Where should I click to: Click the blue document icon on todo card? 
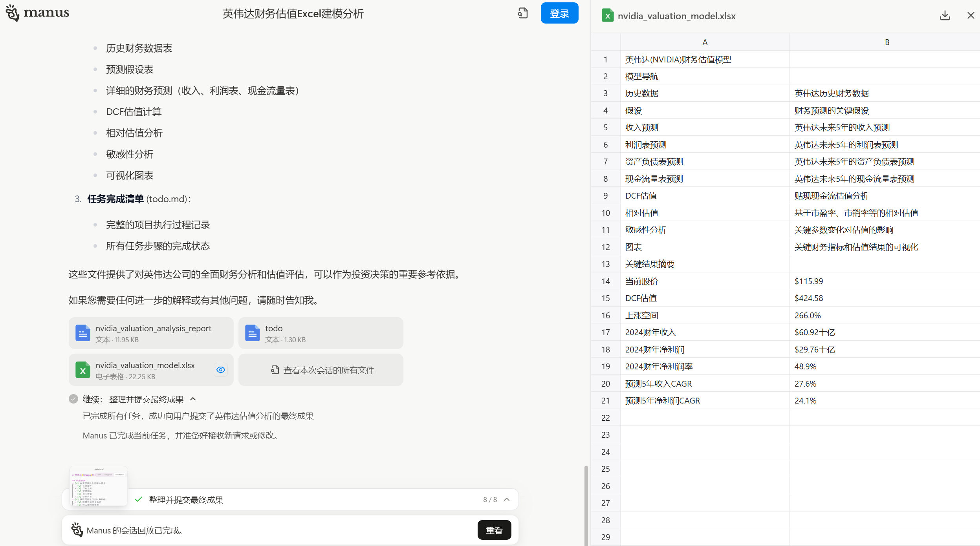point(252,333)
